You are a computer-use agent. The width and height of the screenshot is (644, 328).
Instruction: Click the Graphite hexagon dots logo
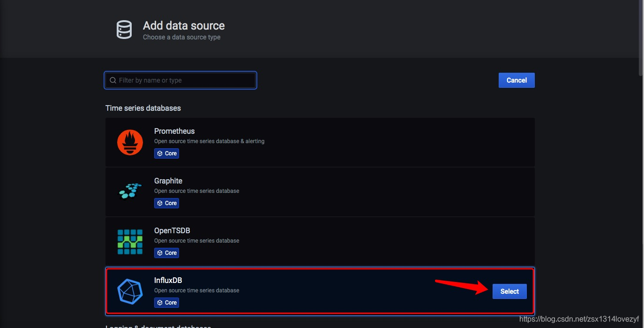point(130,190)
